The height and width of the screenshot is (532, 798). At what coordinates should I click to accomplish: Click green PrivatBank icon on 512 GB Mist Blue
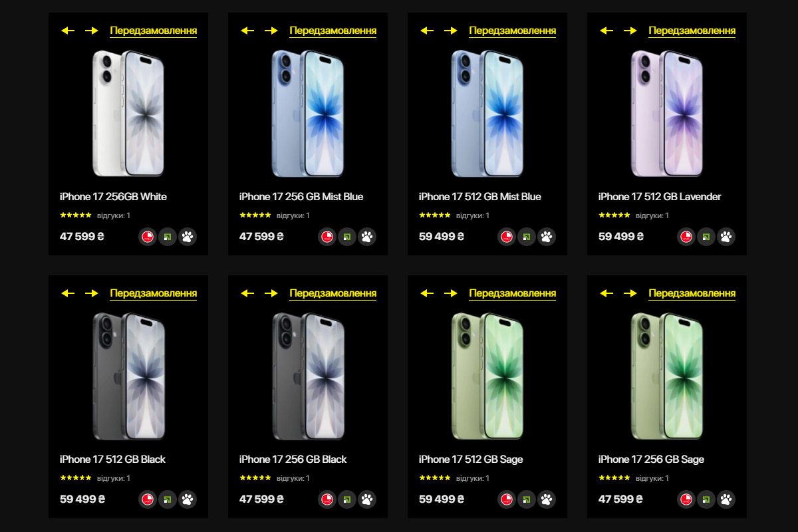click(x=527, y=237)
